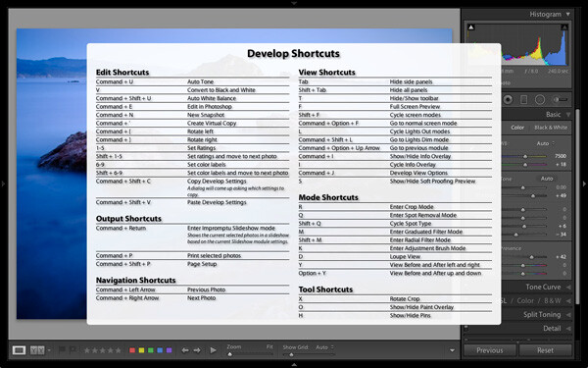Select the Adjustment Brush tool
Viewport: 588px width, 368px height.
click(560, 99)
